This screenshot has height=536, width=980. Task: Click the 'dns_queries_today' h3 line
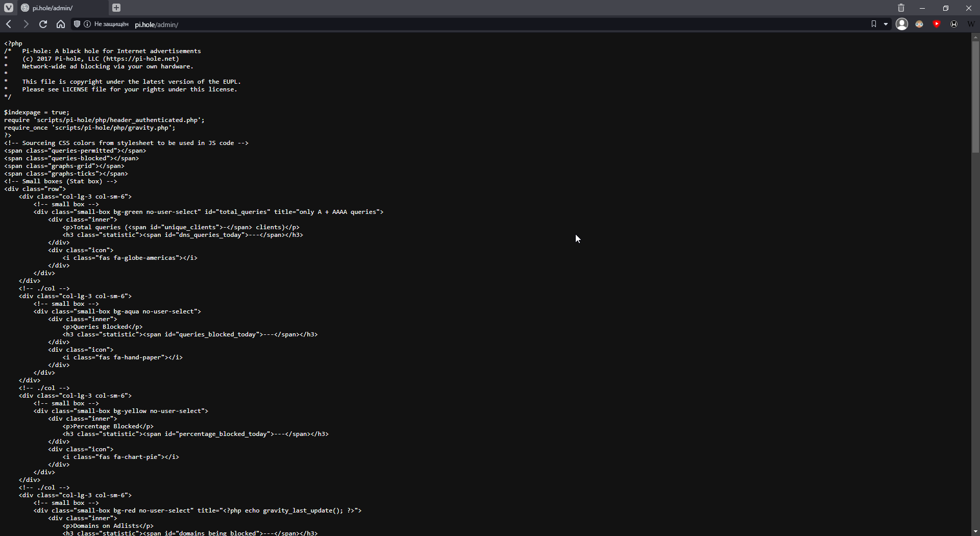coord(183,235)
